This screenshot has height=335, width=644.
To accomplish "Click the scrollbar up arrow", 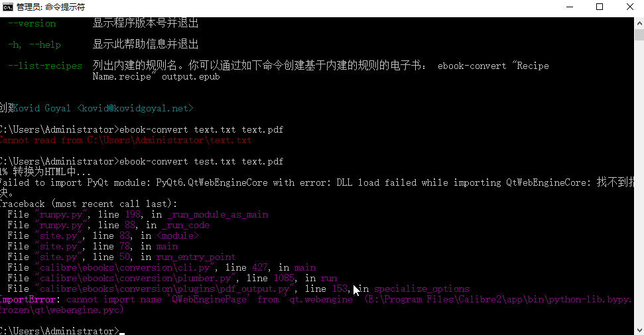I will click(638, 23).
